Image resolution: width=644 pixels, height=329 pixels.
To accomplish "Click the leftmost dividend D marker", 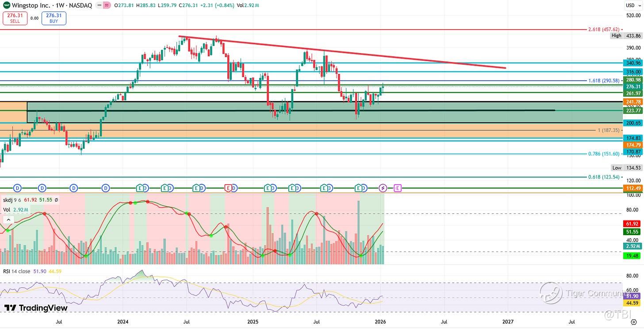I will pyautogui.click(x=18, y=188).
